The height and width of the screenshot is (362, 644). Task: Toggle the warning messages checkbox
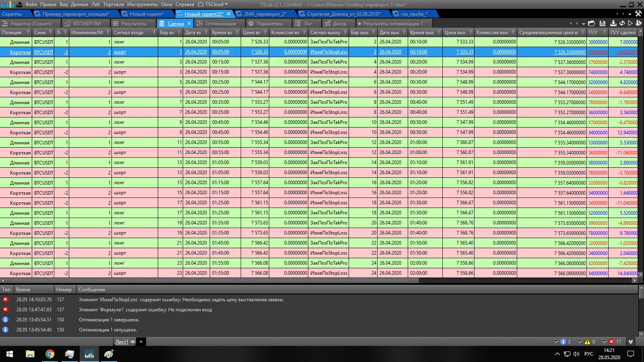tap(580, 342)
